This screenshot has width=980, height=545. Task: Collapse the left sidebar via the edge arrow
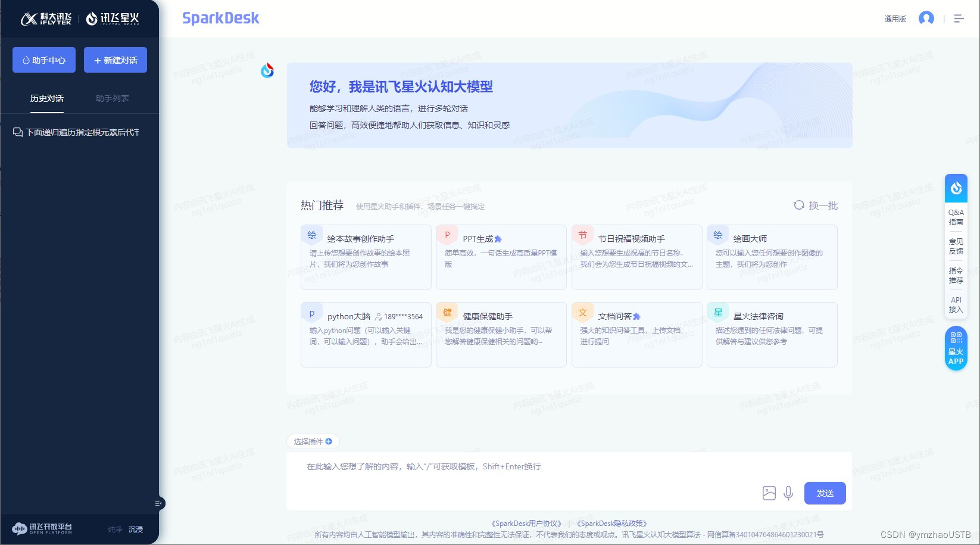point(157,503)
